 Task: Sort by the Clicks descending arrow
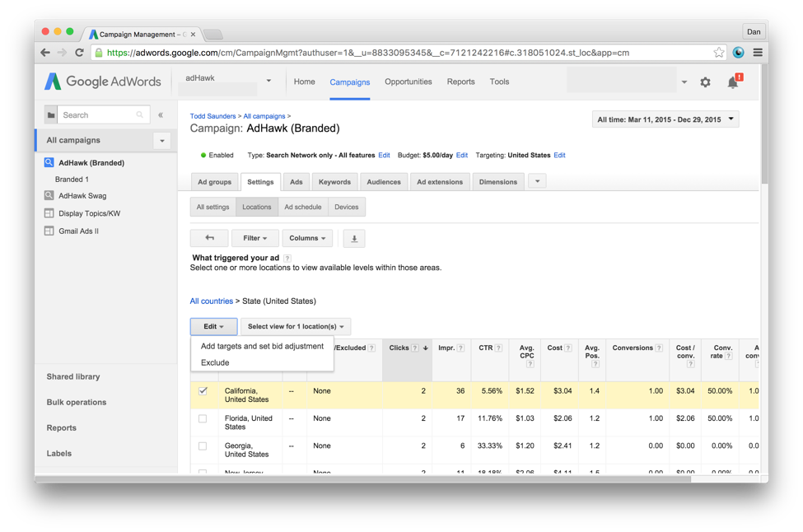coord(426,348)
